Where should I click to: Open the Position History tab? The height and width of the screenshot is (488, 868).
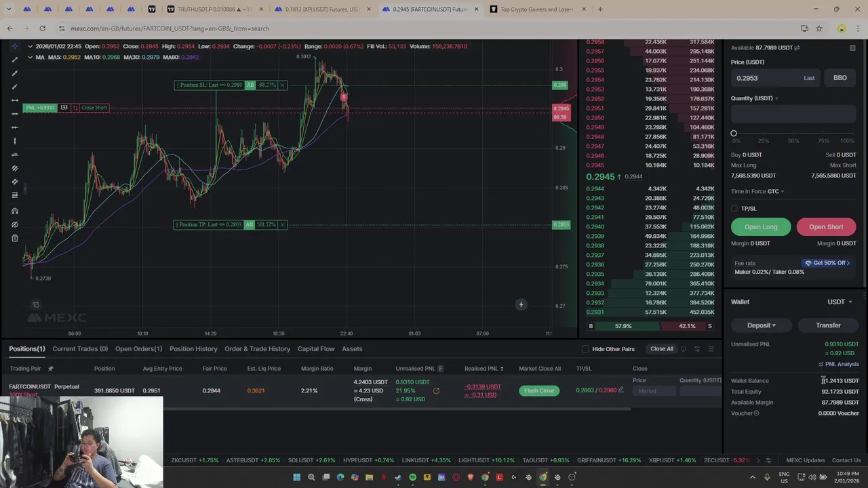tap(193, 349)
